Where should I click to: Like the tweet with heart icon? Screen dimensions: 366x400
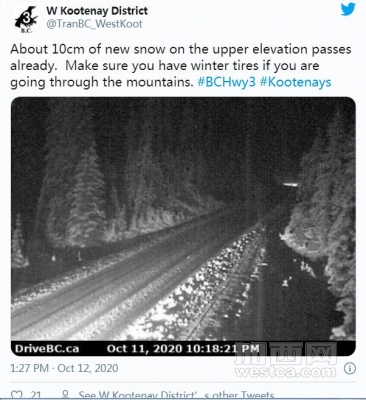pyautogui.click(x=16, y=396)
